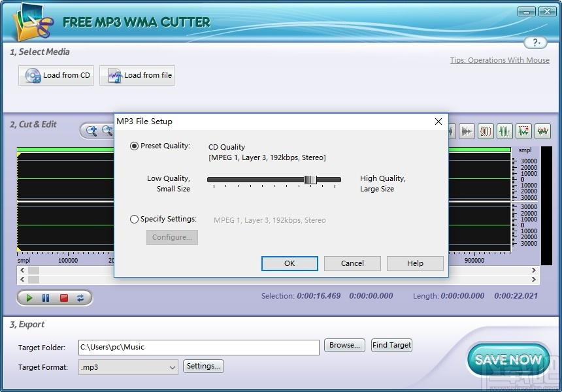Click the disabled Configure... button

172,237
